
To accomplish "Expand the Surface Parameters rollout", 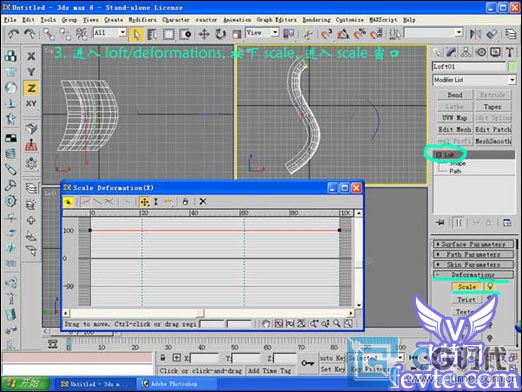I will tap(473, 244).
